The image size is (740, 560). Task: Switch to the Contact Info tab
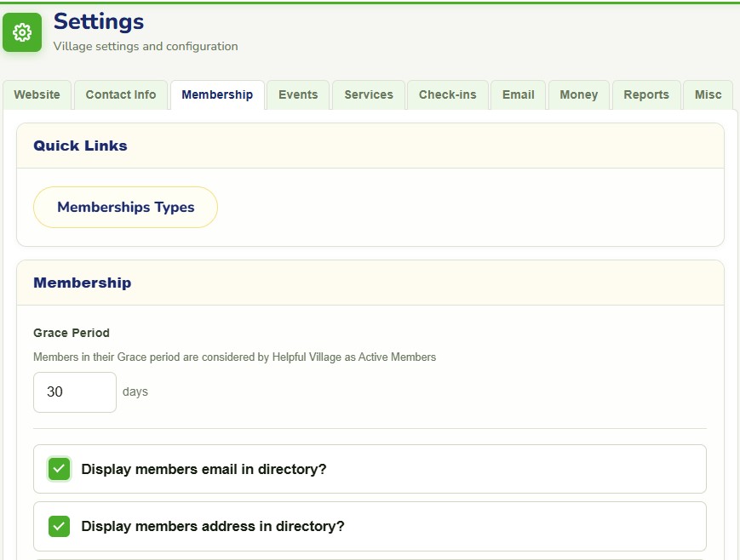pyautogui.click(x=121, y=94)
